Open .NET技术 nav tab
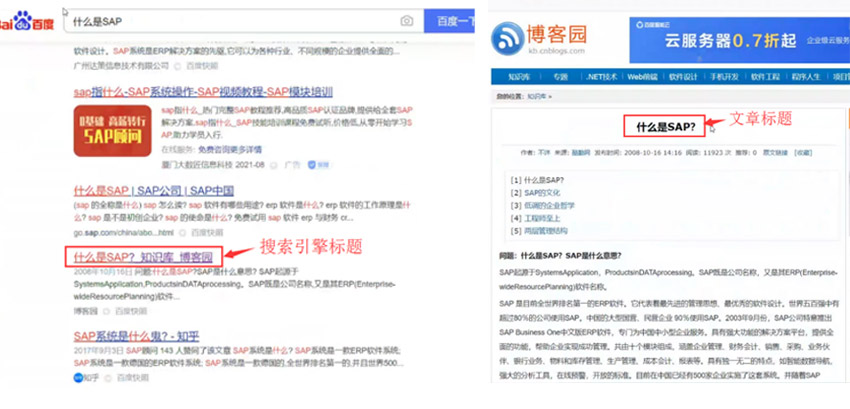The width and height of the screenshot is (850, 409). [x=602, y=76]
